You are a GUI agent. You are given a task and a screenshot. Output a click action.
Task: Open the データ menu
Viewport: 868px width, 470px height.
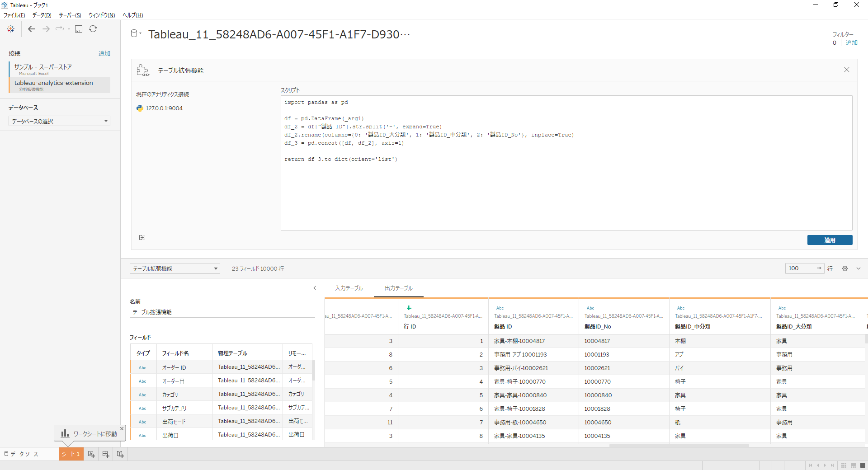click(x=42, y=15)
